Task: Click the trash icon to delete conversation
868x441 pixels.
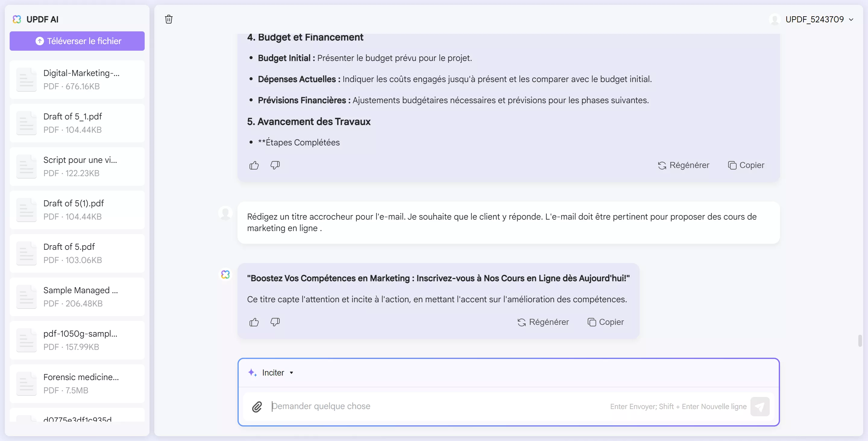Action: (x=168, y=19)
